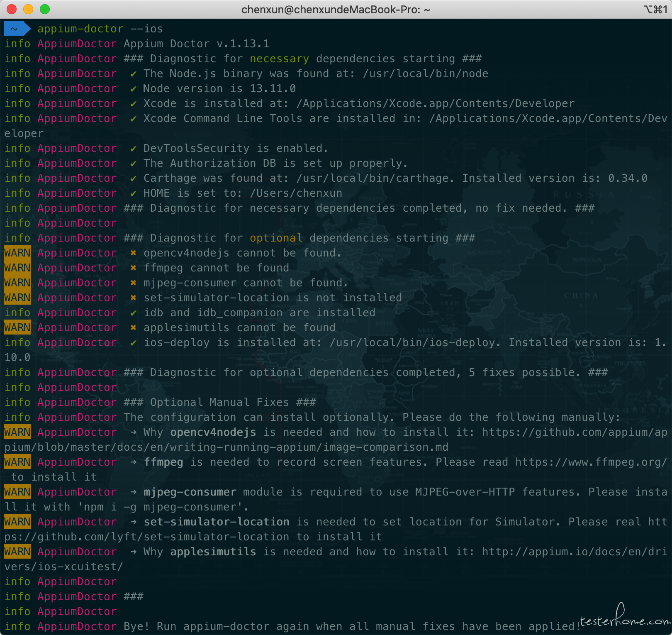
Task: Click the path /Users/chenxun
Action: [x=296, y=193]
